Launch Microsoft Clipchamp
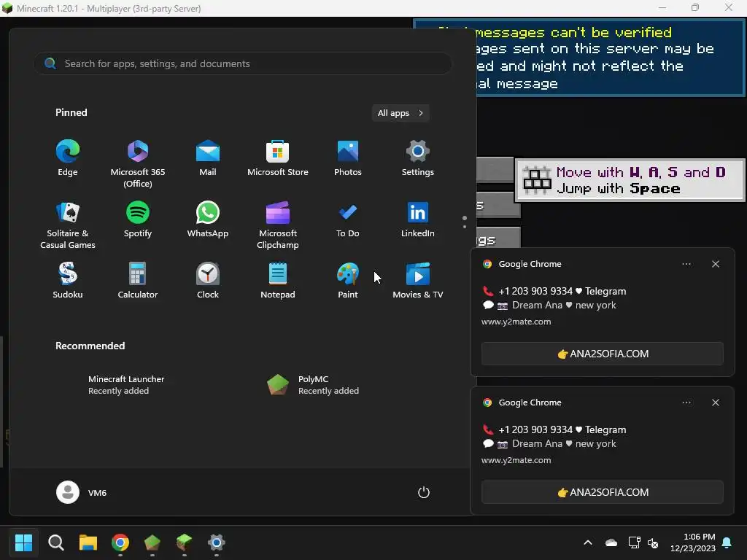Screen dimensions: 747x560 coord(278,225)
